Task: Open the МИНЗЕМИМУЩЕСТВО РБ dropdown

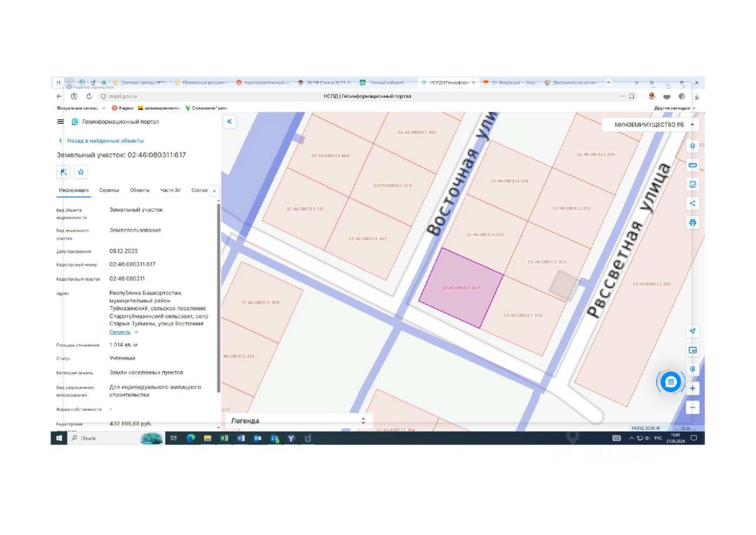Action: coord(650,125)
